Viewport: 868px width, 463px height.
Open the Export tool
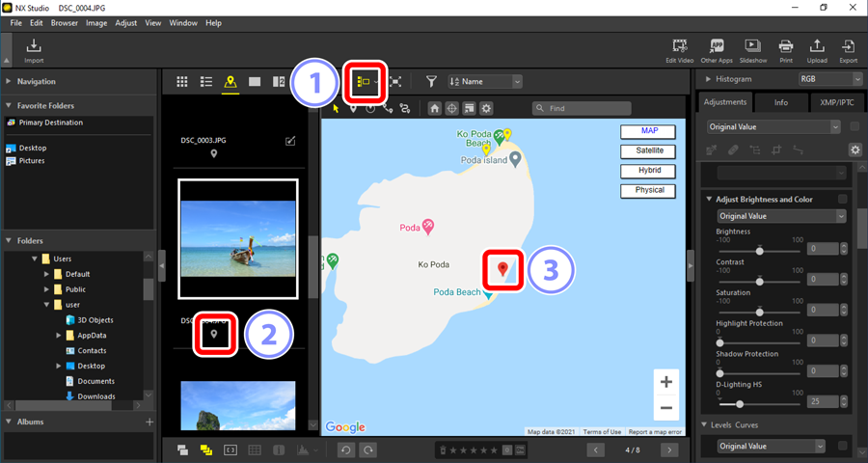[x=848, y=51]
